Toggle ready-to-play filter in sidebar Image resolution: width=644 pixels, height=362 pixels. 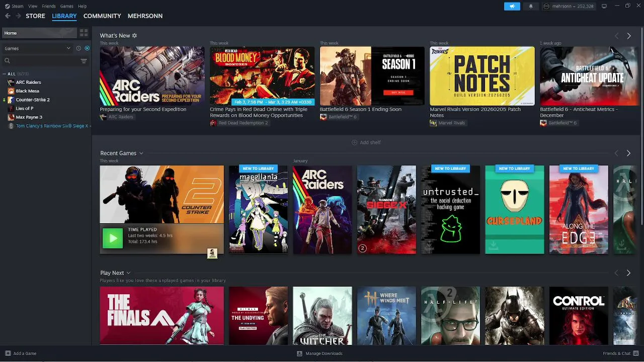pos(87,48)
